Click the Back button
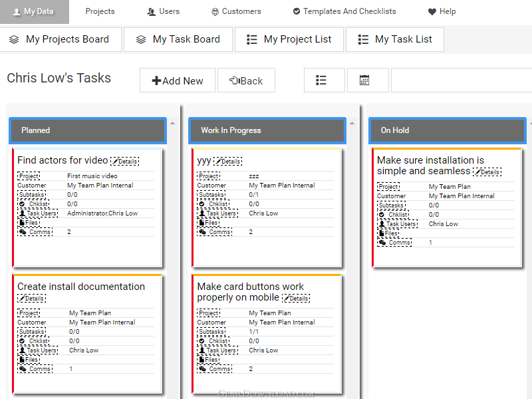This screenshot has width=532, height=399. [x=246, y=80]
